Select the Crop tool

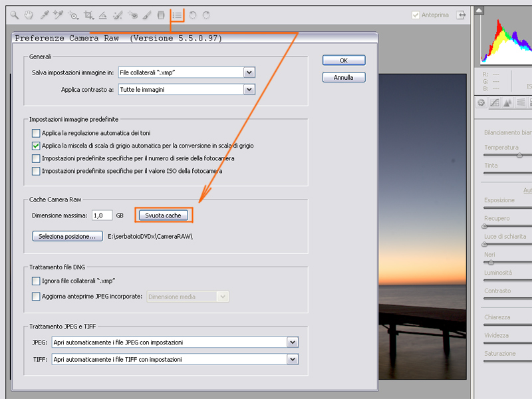point(88,15)
